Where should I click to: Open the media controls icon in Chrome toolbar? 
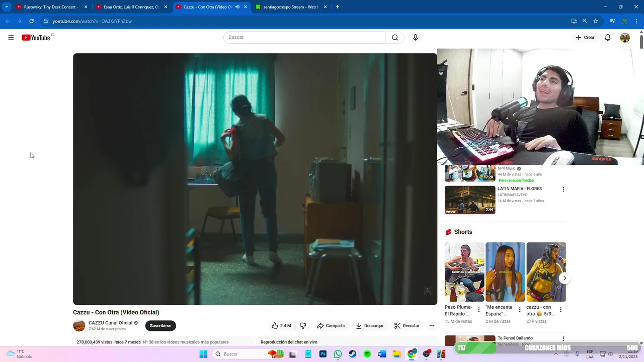pyautogui.click(x=612, y=21)
